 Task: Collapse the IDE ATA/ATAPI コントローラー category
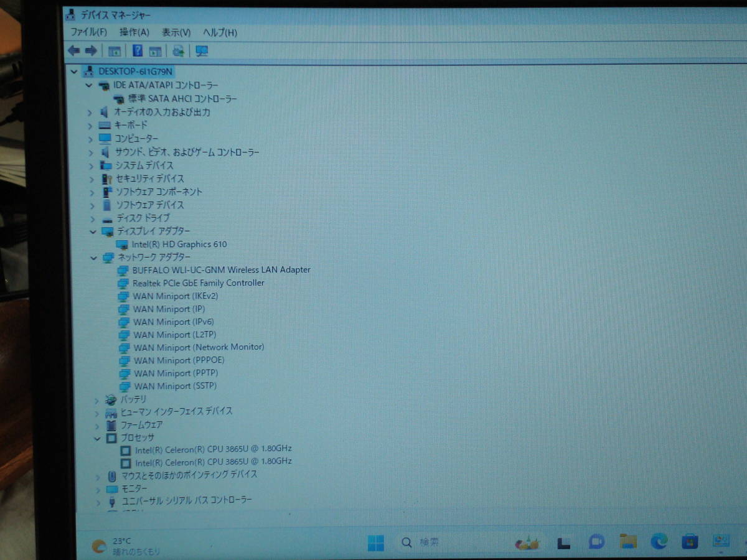tap(88, 85)
